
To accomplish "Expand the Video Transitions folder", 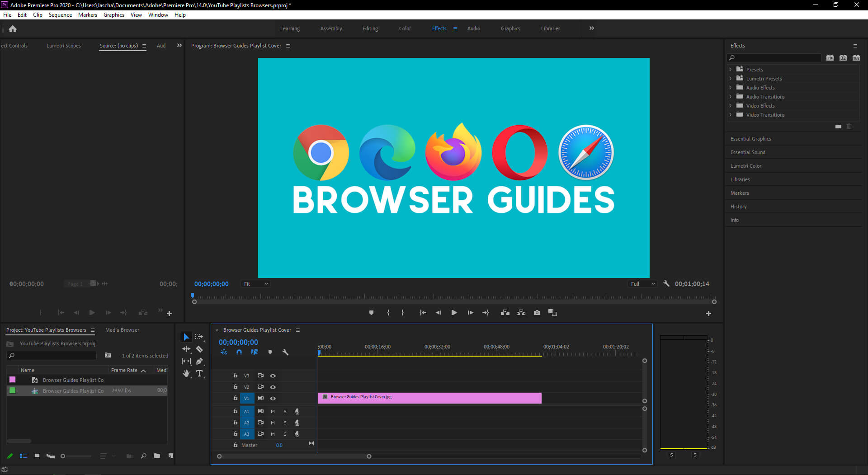I will (x=731, y=114).
